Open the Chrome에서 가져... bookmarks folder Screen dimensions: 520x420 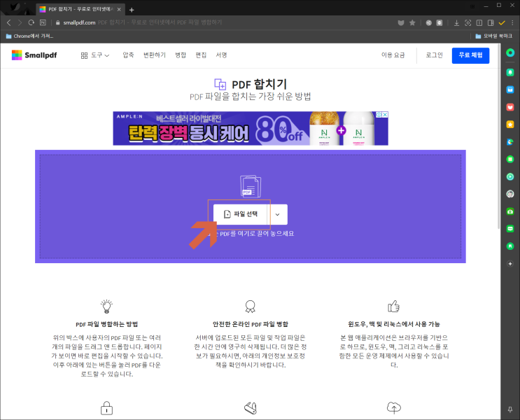tap(29, 36)
